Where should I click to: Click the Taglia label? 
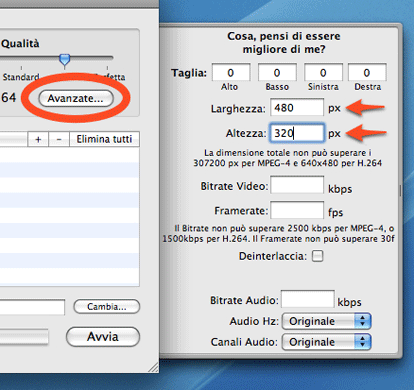point(189,73)
